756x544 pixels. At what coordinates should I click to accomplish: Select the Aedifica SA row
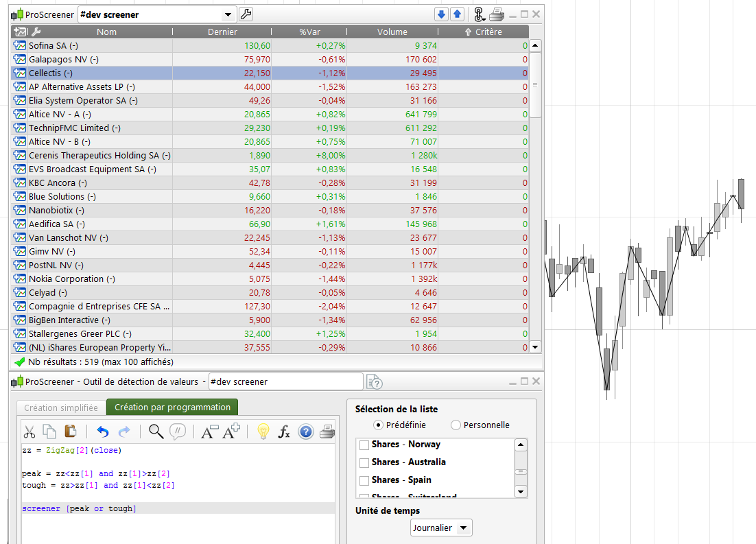click(x=270, y=224)
